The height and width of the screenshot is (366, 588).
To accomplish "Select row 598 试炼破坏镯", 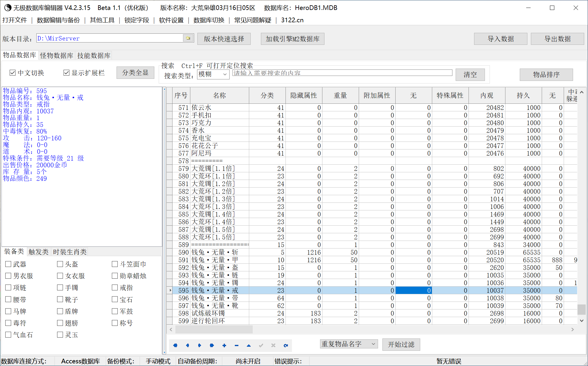I will (372, 313).
